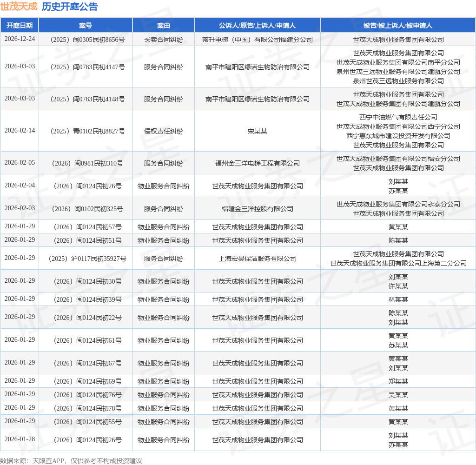Click case number (2026)闽0124民初57号

pos(87,227)
